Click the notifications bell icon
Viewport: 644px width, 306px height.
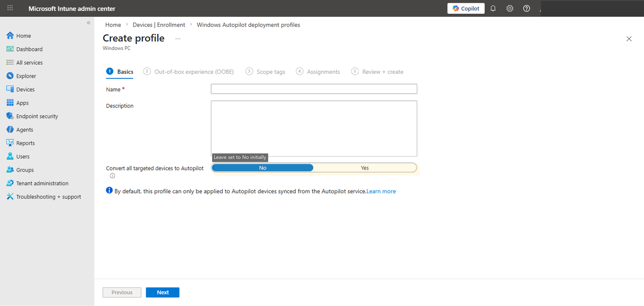pos(493,8)
